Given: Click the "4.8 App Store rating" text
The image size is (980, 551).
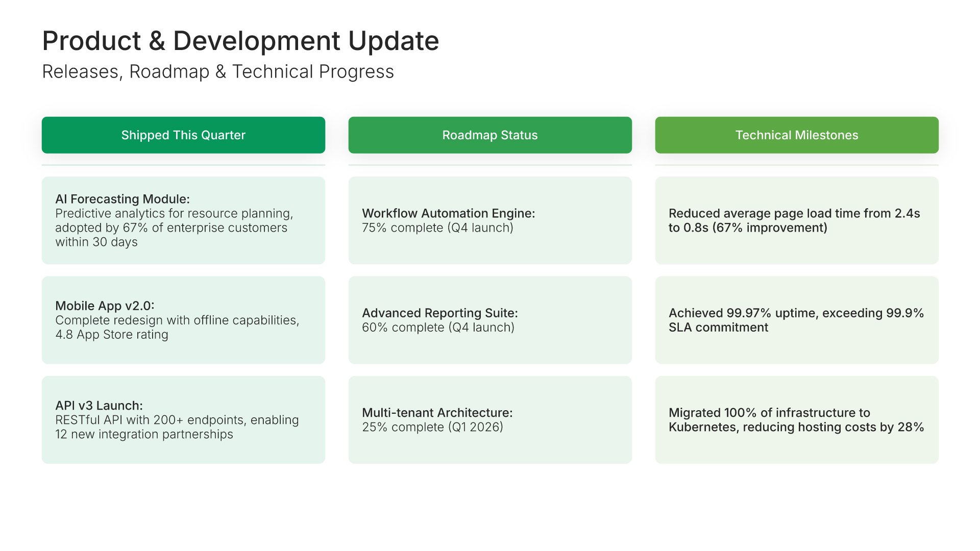Looking at the screenshot, I should pyautogui.click(x=112, y=335).
